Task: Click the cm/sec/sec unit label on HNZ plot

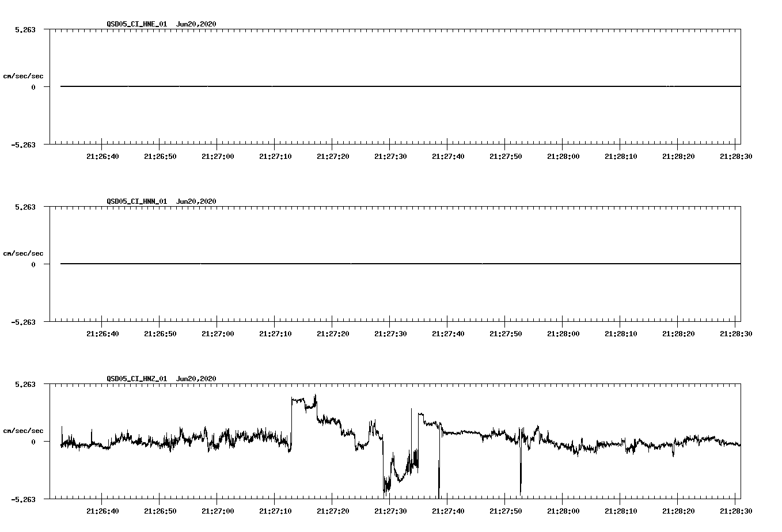Action: 23,431
